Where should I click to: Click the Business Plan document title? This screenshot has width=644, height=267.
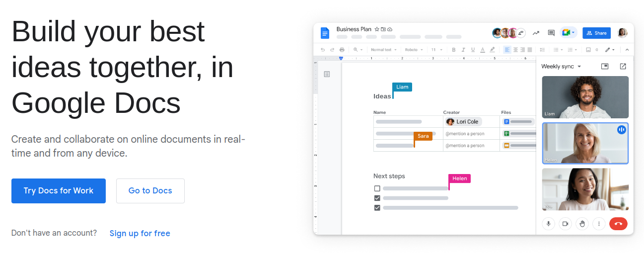tap(354, 29)
